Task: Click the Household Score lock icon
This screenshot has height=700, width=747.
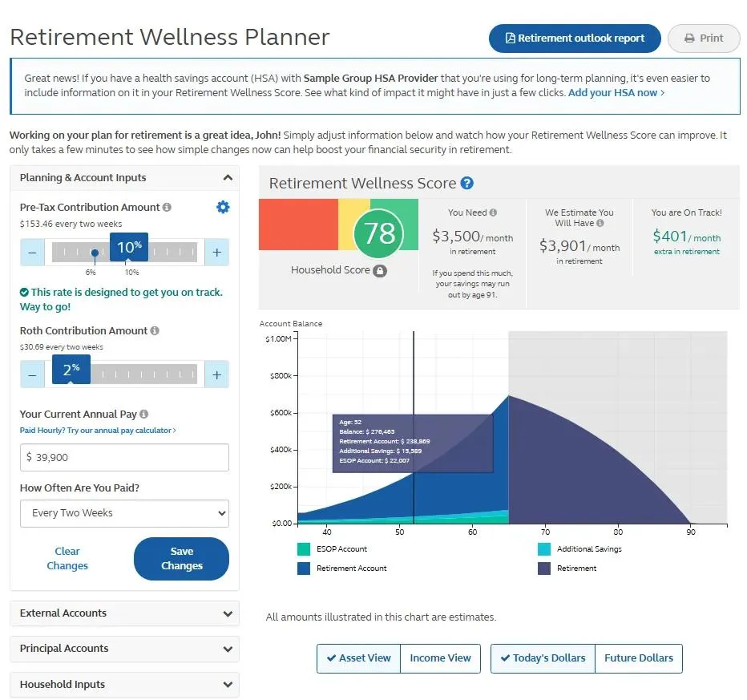Action: pos(380,271)
